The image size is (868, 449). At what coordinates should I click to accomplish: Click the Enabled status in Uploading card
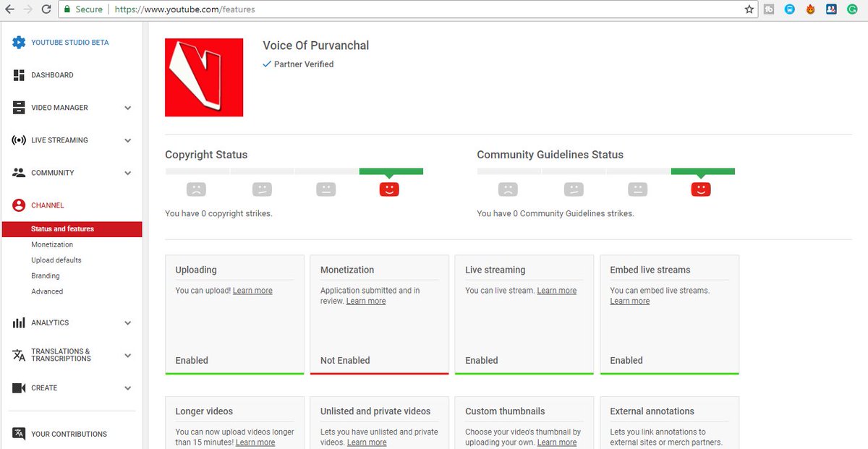coord(192,361)
